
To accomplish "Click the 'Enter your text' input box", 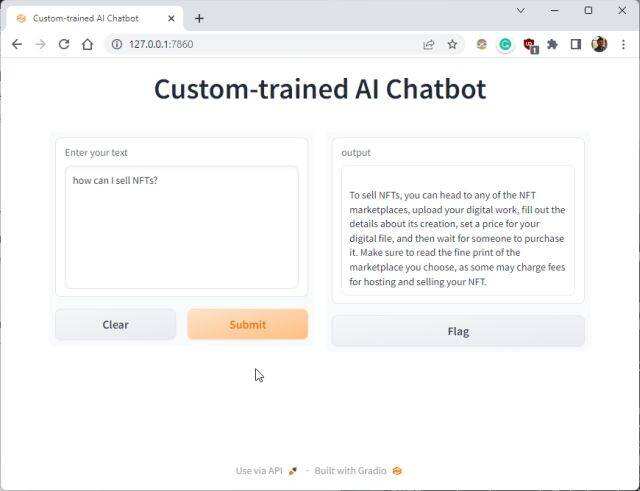I will (x=181, y=227).
